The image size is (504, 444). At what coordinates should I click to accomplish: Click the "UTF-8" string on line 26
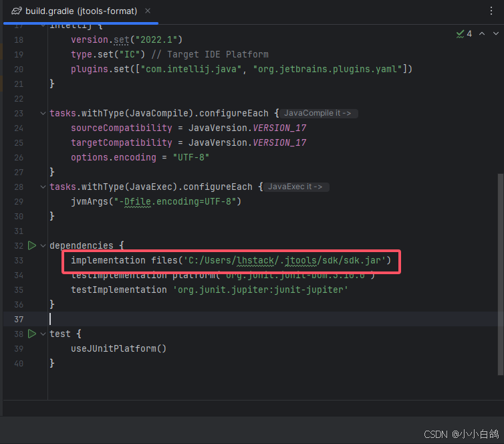(x=191, y=158)
